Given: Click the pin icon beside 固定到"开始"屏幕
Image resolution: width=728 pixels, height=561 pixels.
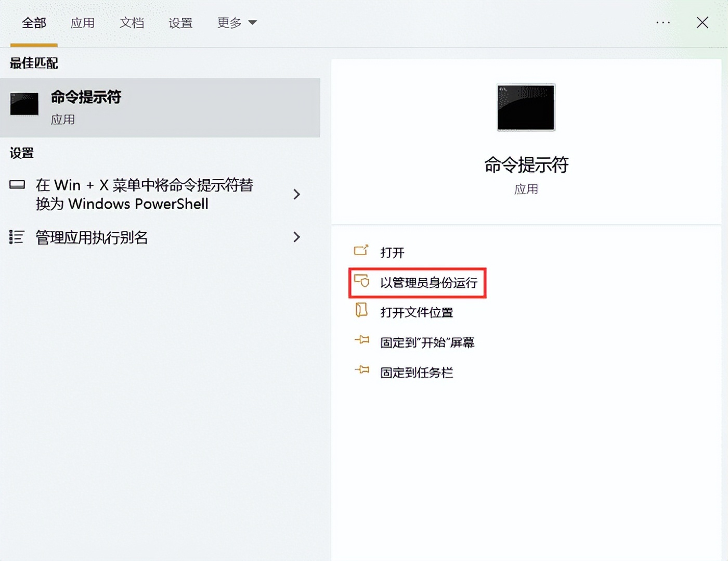Looking at the screenshot, I should 361,341.
